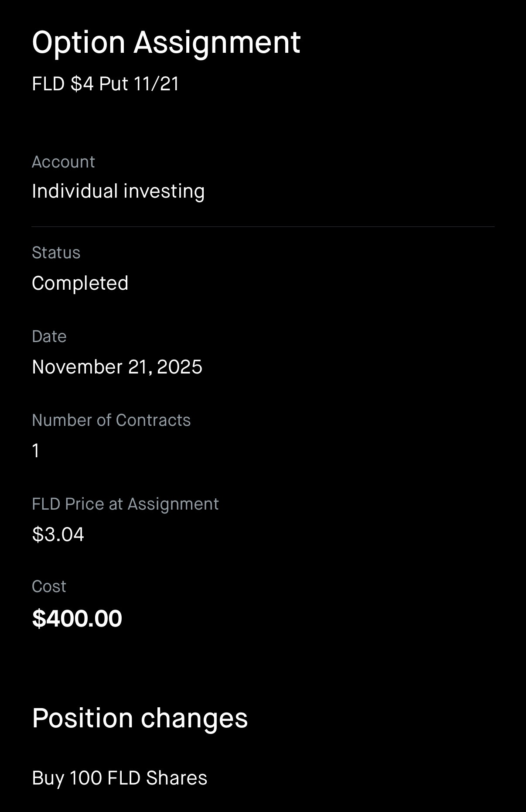The height and width of the screenshot is (812, 526).
Task: Select the FLD $4 Put 11/21 subtitle
Action: [x=106, y=84]
